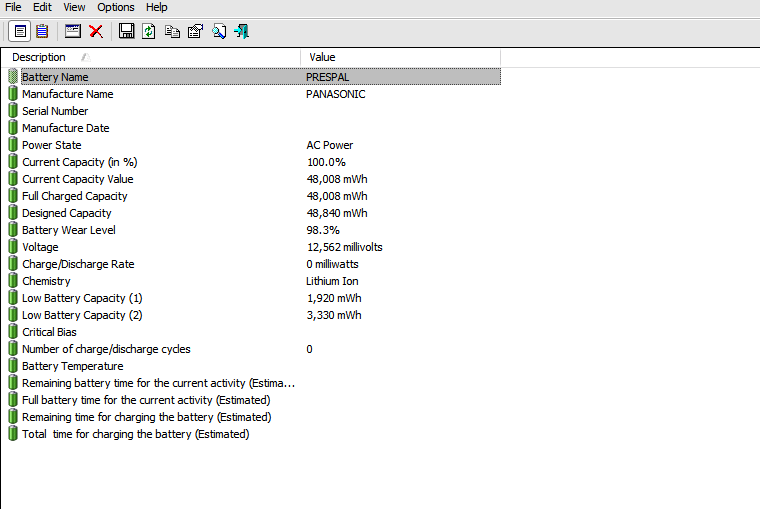Select the Critical Bias row
760x509 pixels.
[x=49, y=332]
